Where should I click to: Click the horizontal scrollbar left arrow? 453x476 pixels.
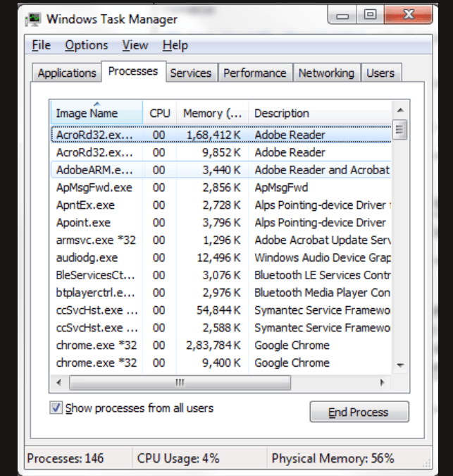pos(58,382)
